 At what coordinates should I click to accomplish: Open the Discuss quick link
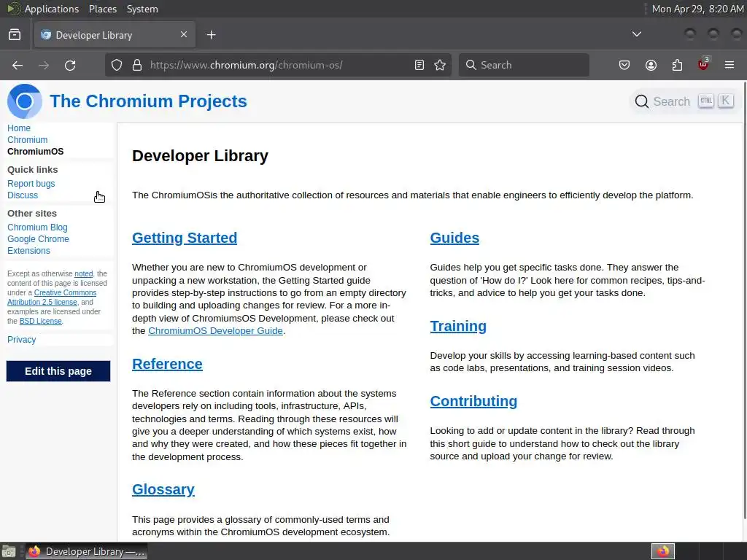(x=23, y=195)
